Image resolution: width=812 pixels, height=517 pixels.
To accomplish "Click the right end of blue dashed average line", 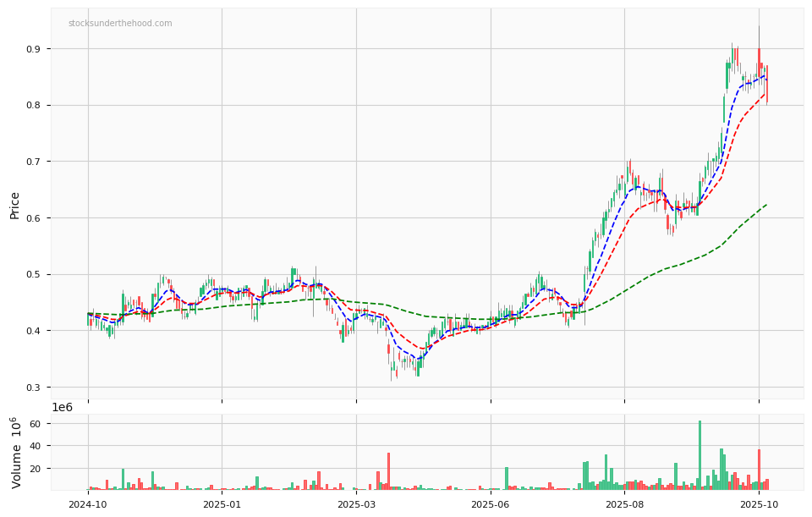I will point(766,77).
